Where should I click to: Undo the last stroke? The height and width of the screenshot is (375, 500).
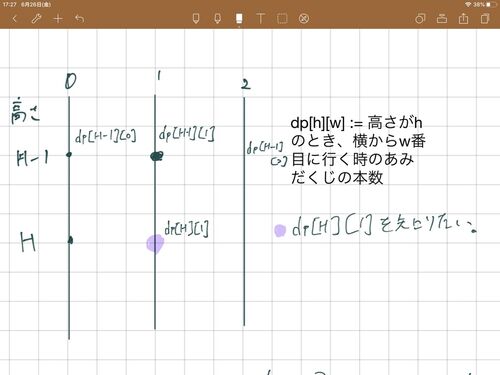coord(79,19)
